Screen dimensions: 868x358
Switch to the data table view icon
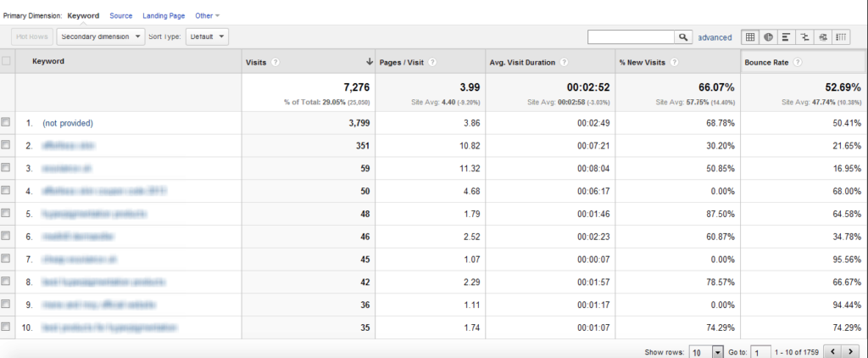(750, 37)
